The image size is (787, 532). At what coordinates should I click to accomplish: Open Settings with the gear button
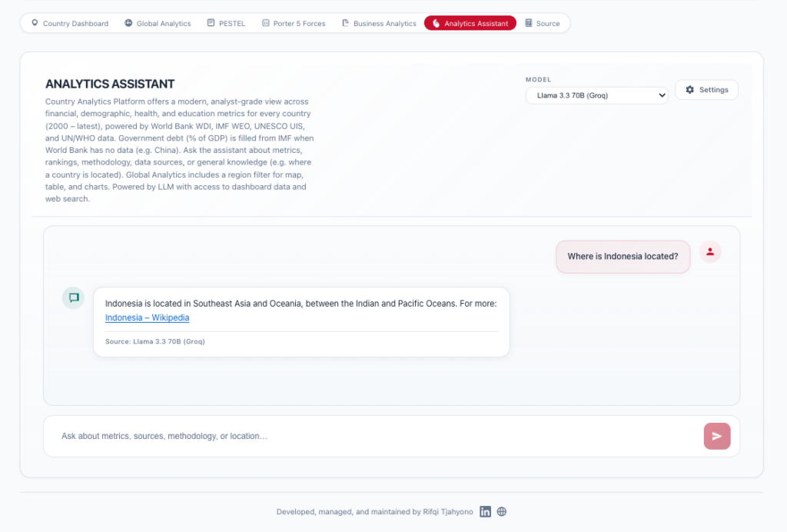pyautogui.click(x=706, y=90)
